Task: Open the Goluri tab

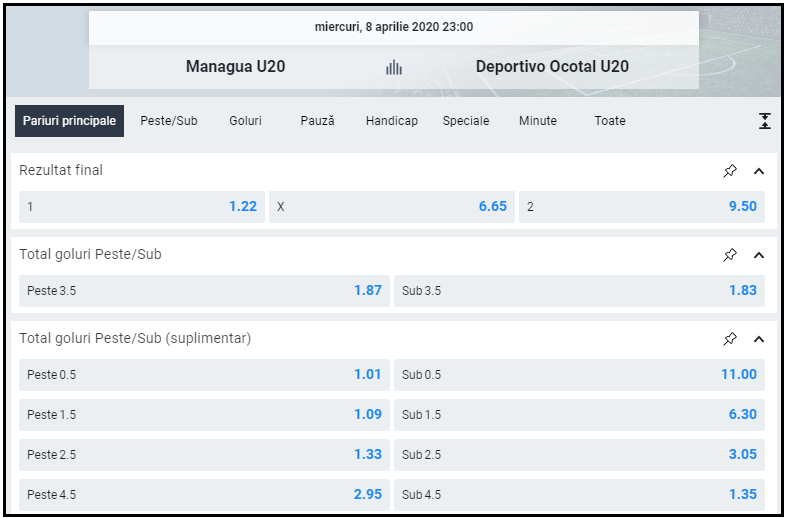Action: pos(245,121)
